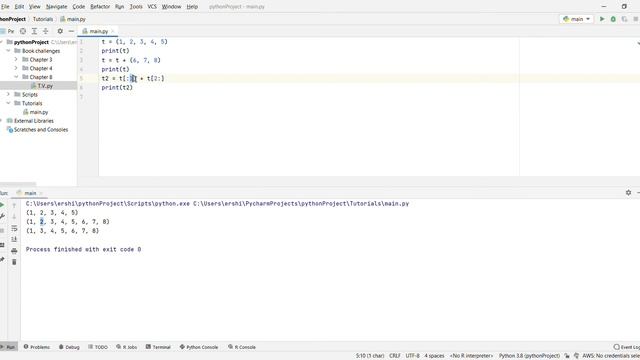
Task: Click the Expand All icon in Project panel
Action: 34,31
